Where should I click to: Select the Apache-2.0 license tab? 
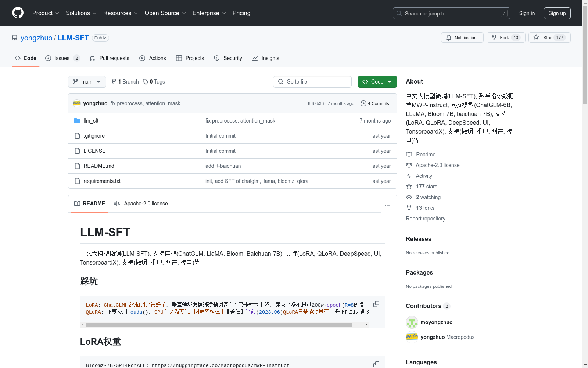pos(141,204)
